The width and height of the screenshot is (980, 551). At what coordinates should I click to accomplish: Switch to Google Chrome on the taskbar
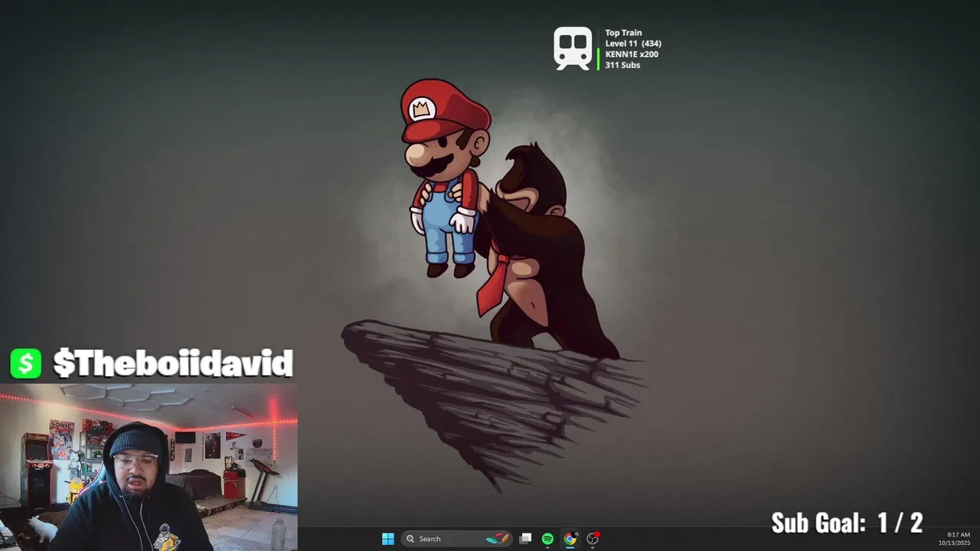pos(570,539)
